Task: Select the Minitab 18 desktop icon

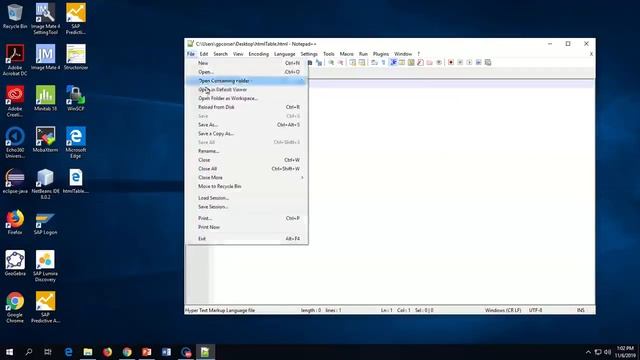Action: click(x=45, y=98)
